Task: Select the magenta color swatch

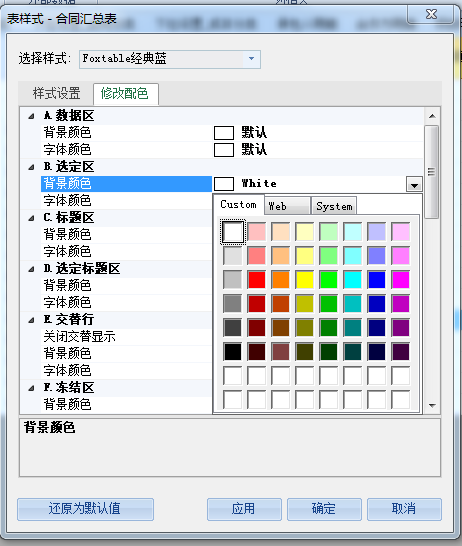Action: 401,280
